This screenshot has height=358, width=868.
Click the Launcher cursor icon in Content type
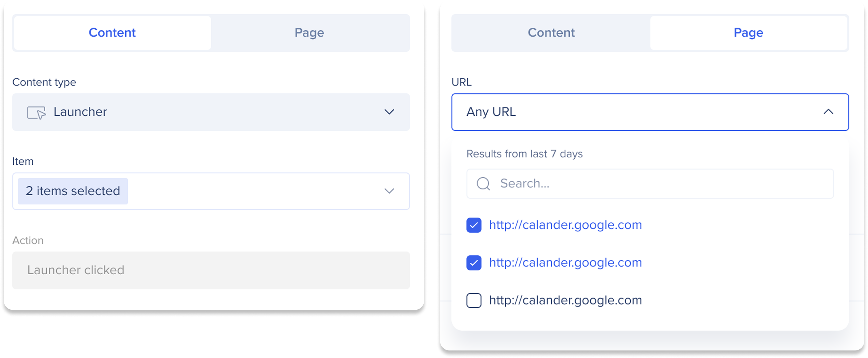coord(36,113)
